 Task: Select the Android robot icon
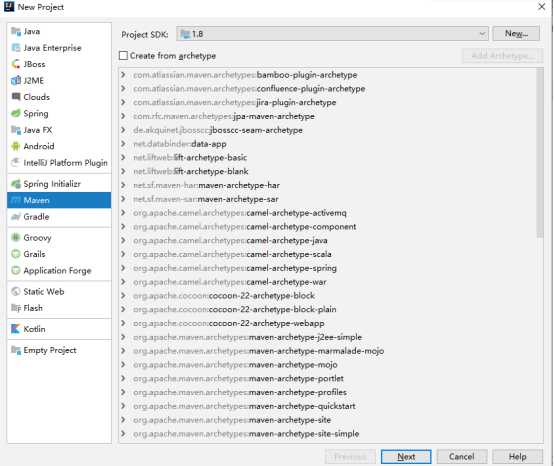click(16, 146)
